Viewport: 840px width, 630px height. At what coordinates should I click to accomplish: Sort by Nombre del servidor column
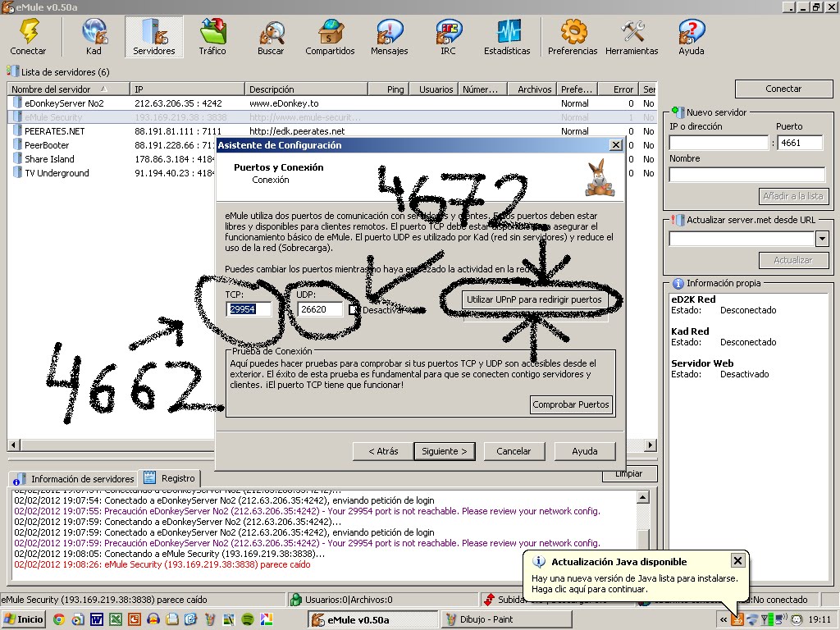click(x=69, y=89)
